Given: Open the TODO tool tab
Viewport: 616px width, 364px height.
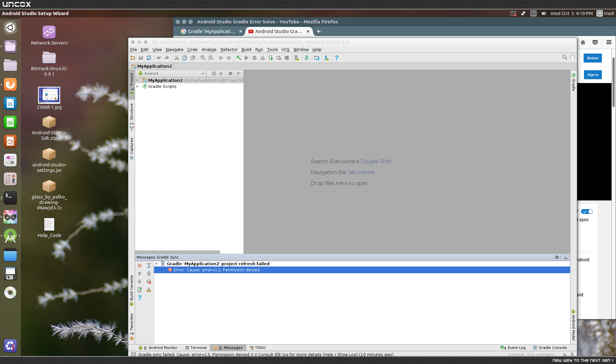Looking at the screenshot, I should coord(258,348).
